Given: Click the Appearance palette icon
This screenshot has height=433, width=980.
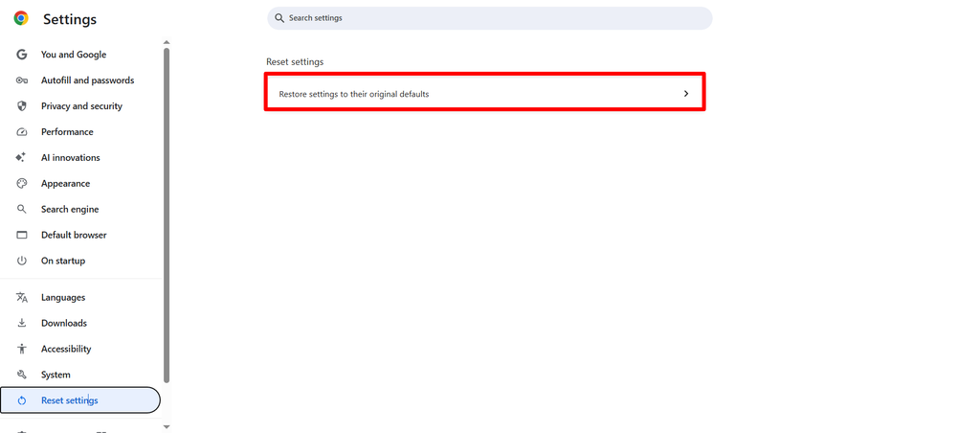Looking at the screenshot, I should point(22,183).
